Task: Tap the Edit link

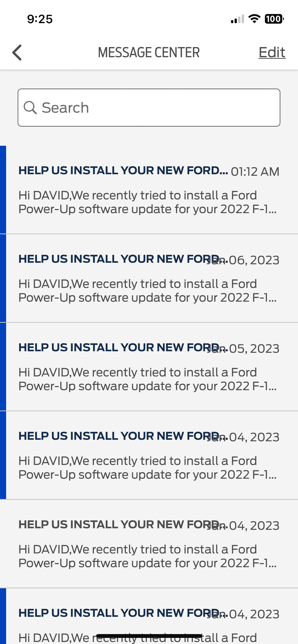Action: [272, 53]
